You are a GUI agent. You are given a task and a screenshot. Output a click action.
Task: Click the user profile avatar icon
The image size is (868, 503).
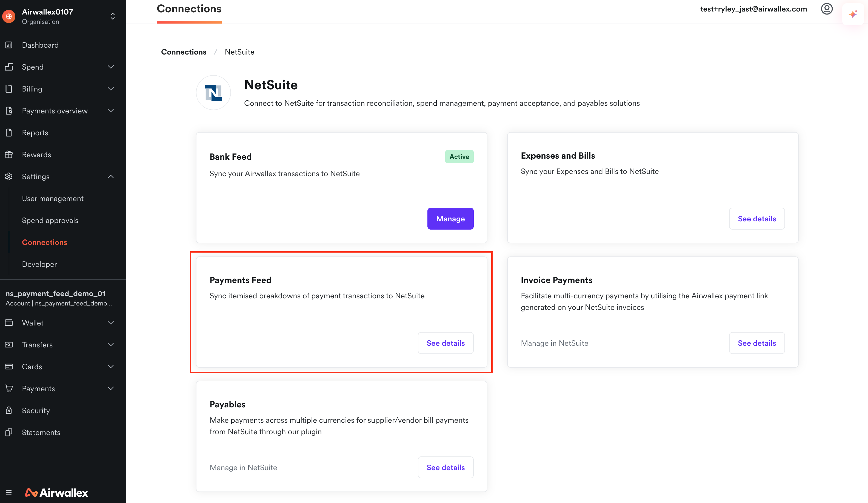(826, 9)
